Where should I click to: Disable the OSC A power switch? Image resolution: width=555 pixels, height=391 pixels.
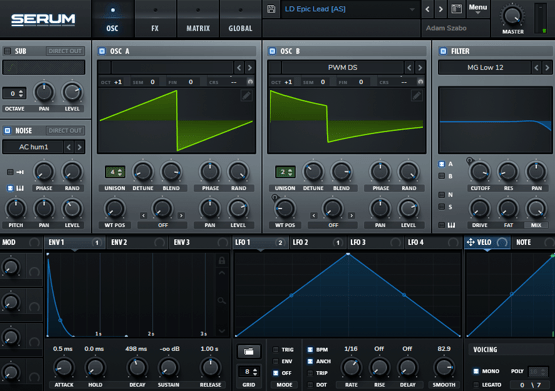102,51
